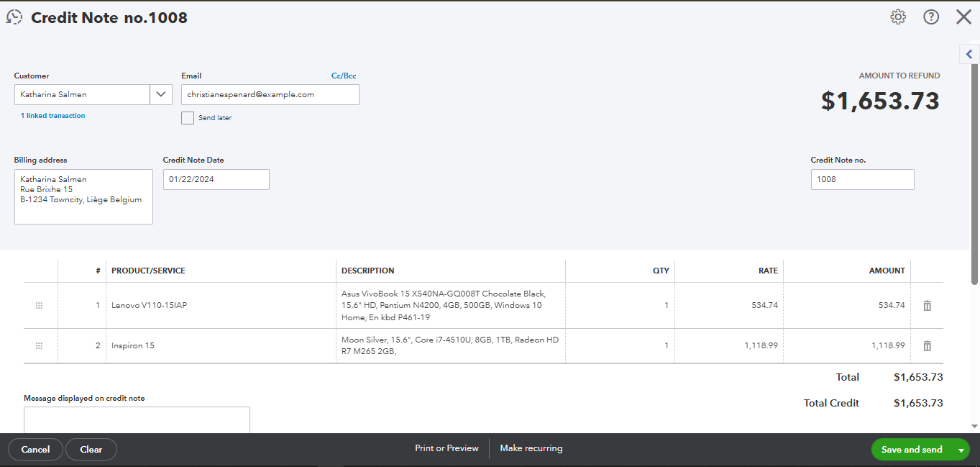Open the settings gear icon
Image resolution: width=980 pixels, height=467 pixels.
pyautogui.click(x=898, y=17)
